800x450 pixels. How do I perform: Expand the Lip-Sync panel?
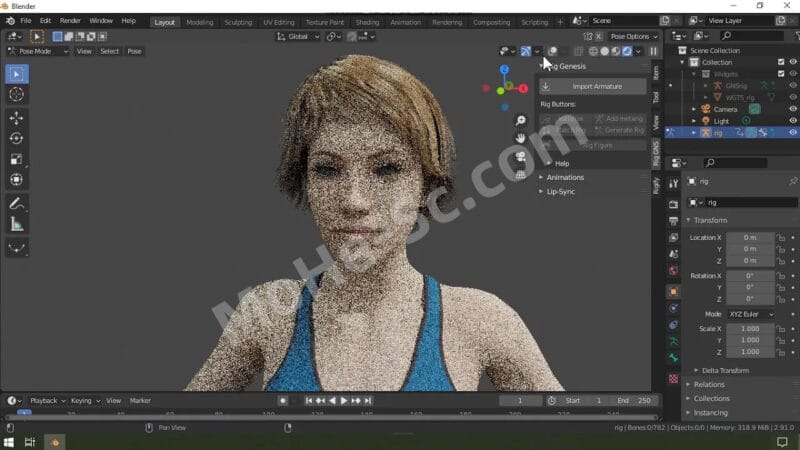(x=560, y=192)
